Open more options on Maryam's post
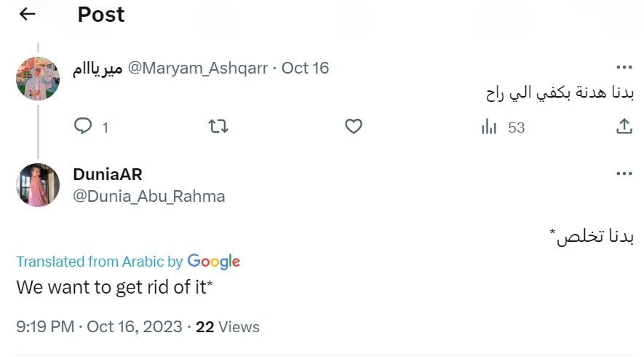 624,68
